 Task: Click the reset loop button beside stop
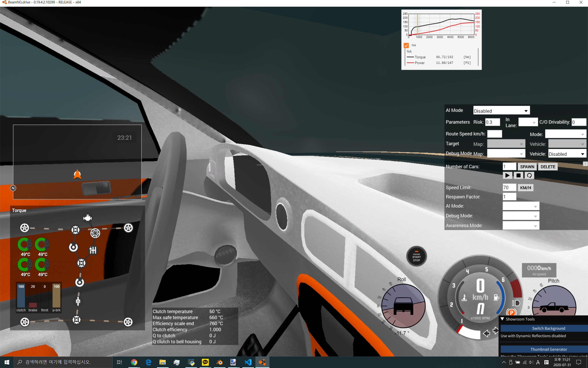coord(529,175)
